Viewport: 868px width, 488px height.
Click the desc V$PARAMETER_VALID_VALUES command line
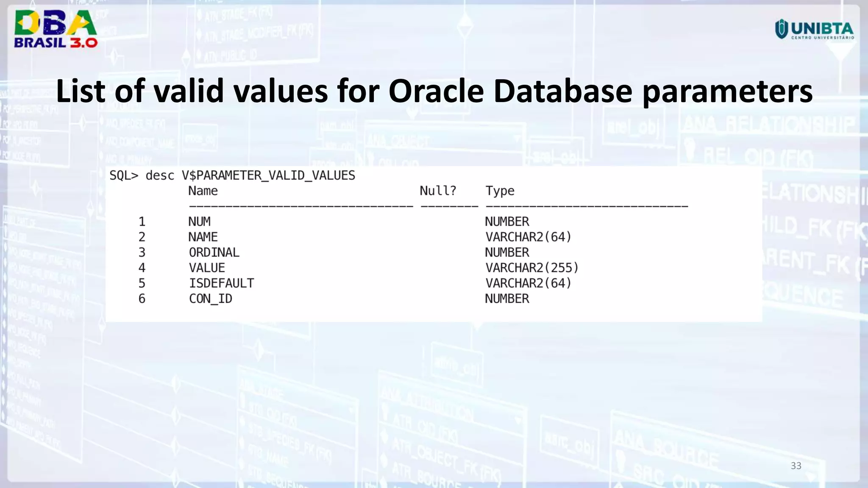pyautogui.click(x=250, y=175)
